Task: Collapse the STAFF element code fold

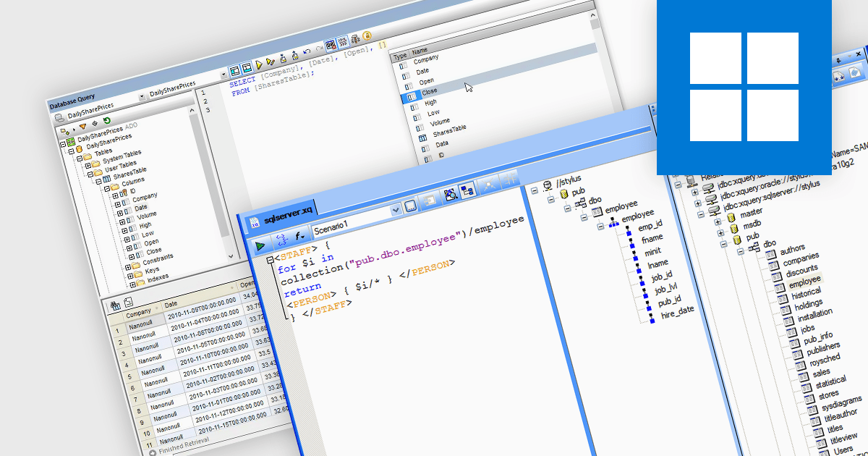Action: [271, 260]
